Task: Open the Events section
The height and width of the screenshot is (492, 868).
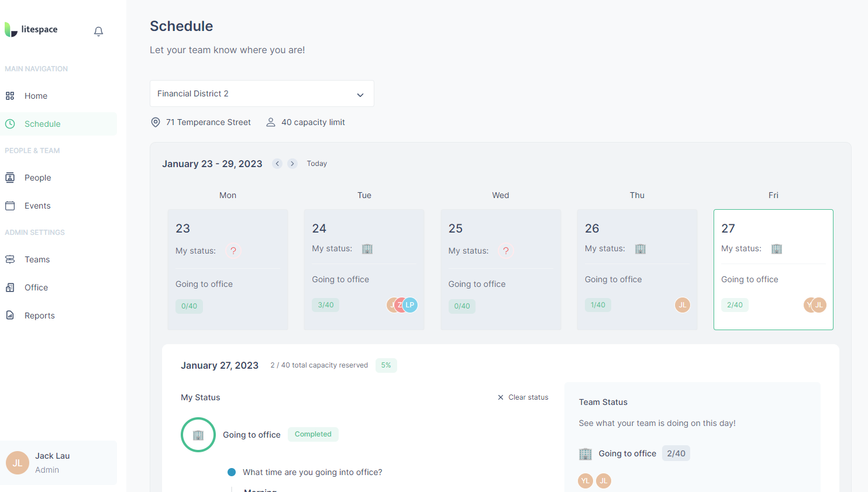Action: pyautogui.click(x=37, y=205)
